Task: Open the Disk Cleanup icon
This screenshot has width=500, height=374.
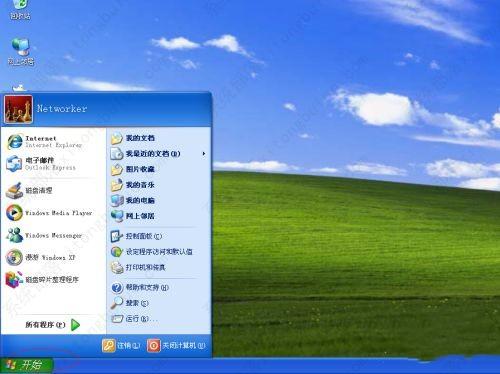Action: pos(14,190)
